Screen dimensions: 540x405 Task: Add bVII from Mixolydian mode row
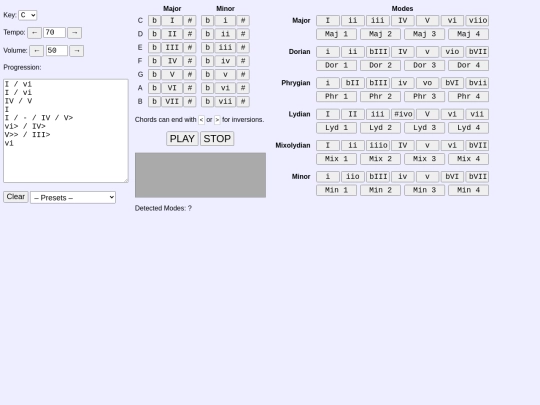click(477, 145)
